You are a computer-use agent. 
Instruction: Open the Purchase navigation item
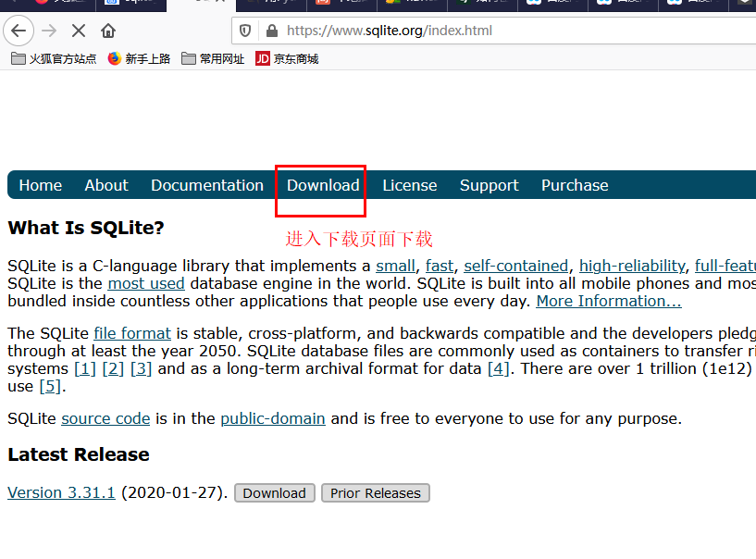574,185
